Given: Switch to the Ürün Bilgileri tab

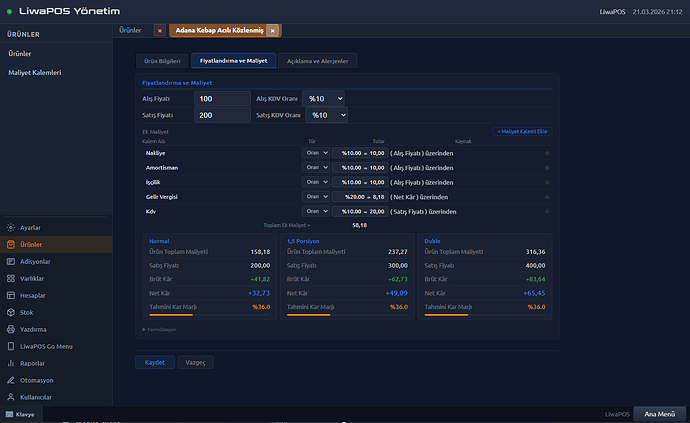Looking at the screenshot, I should tap(161, 61).
